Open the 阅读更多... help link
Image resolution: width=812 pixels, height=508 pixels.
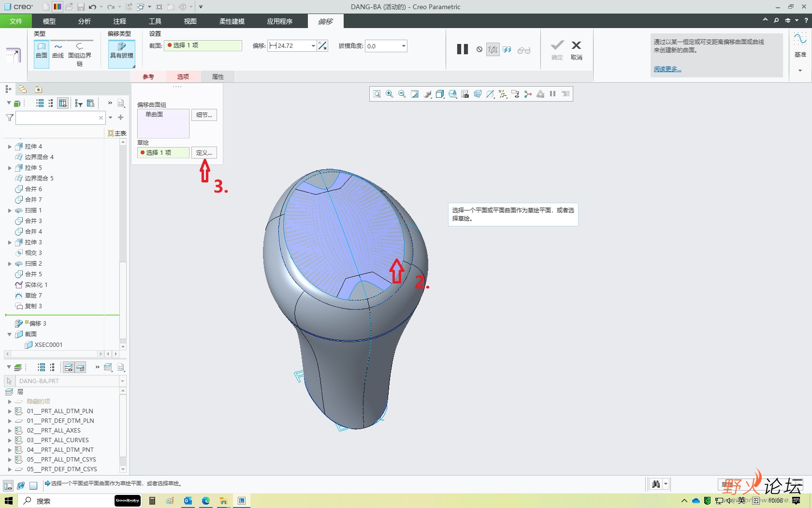pos(667,69)
